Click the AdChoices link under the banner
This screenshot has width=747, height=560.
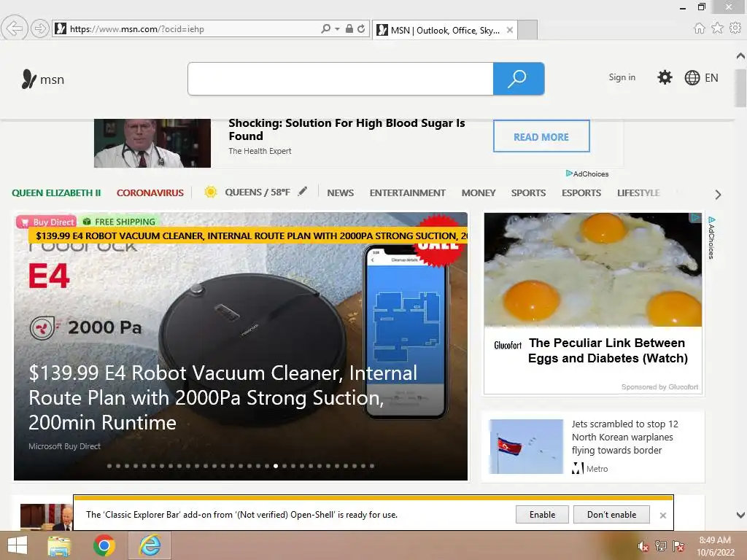pyautogui.click(x=587, y=174)
